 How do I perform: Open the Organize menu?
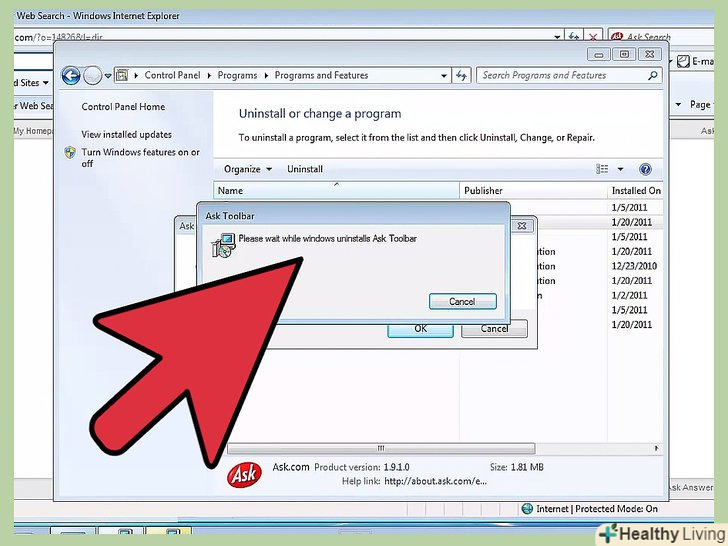(248, 169)
